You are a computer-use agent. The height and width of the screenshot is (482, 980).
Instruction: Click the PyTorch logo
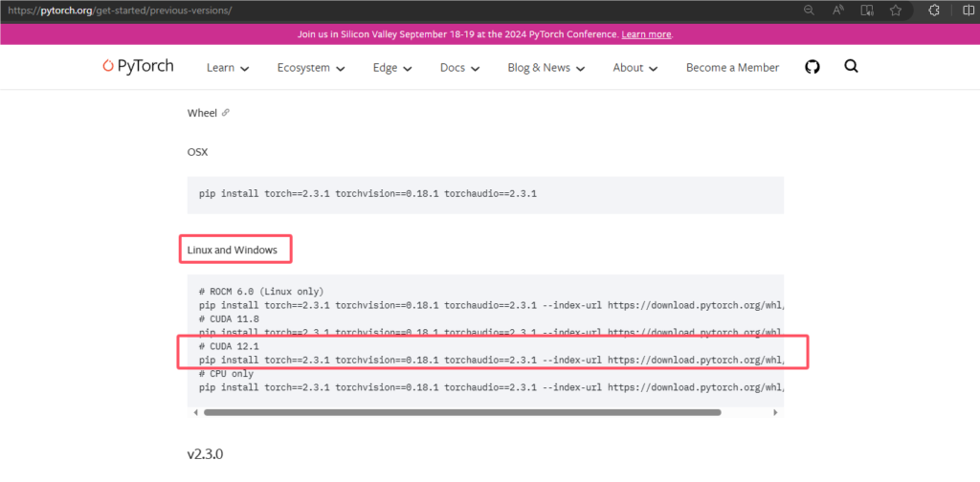coord(138,66)
